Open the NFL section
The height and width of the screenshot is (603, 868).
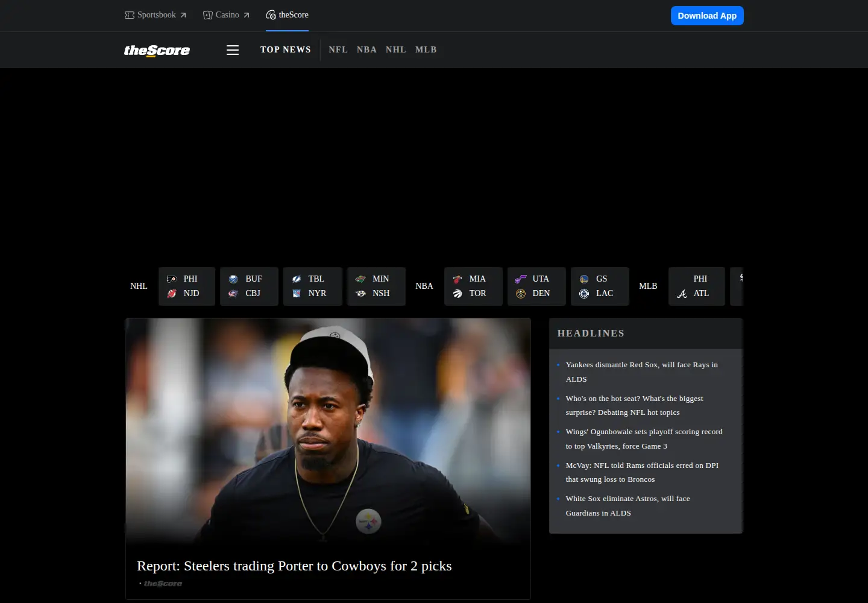(338, 50)
